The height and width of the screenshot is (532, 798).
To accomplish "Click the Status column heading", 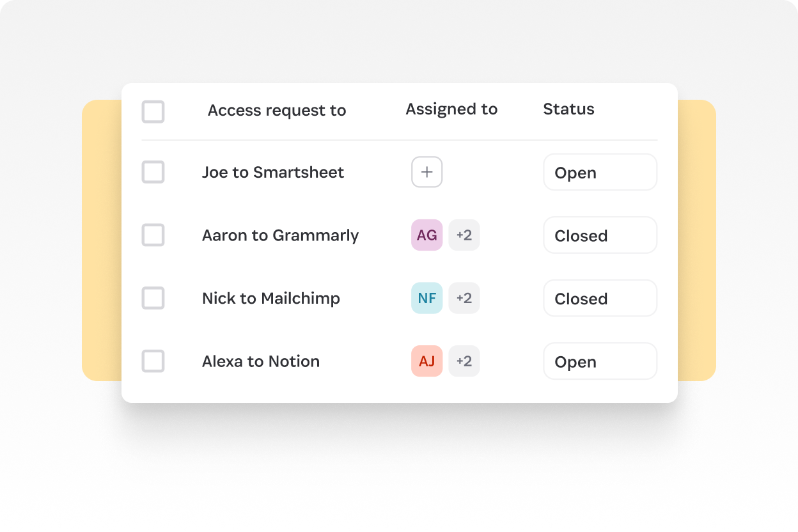I will (x=568, y=109).
